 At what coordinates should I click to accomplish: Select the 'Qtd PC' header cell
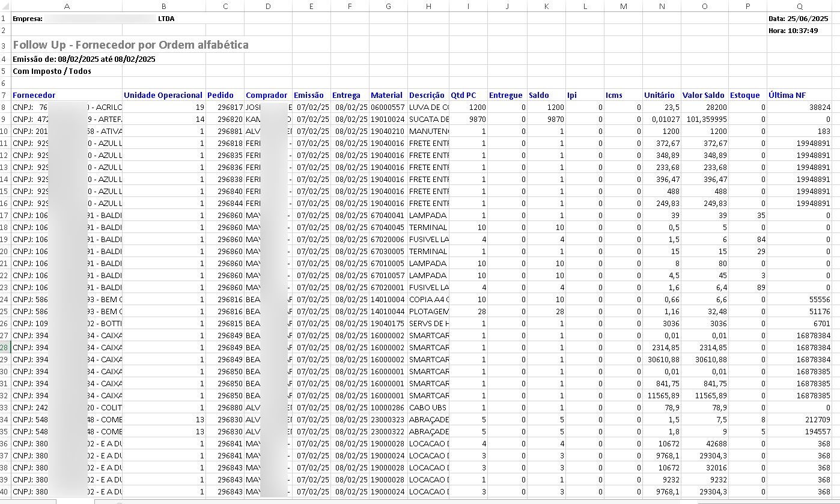468,95
